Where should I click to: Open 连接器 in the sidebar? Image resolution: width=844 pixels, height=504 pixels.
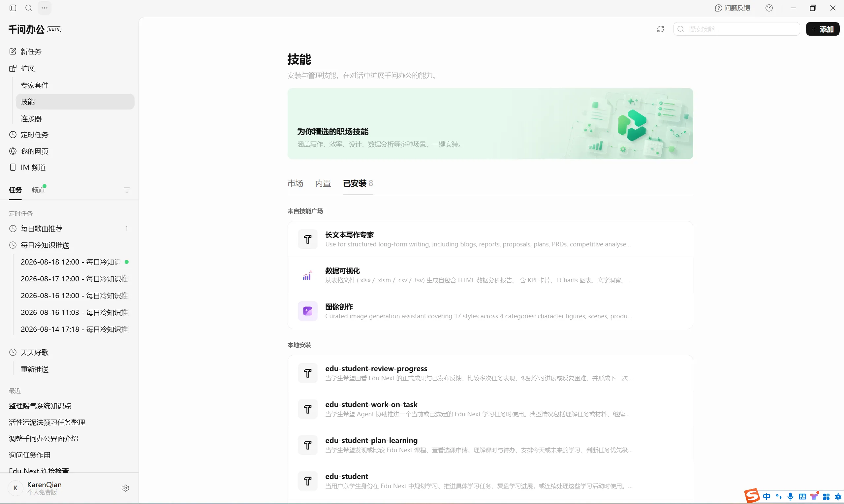[75, 118]
